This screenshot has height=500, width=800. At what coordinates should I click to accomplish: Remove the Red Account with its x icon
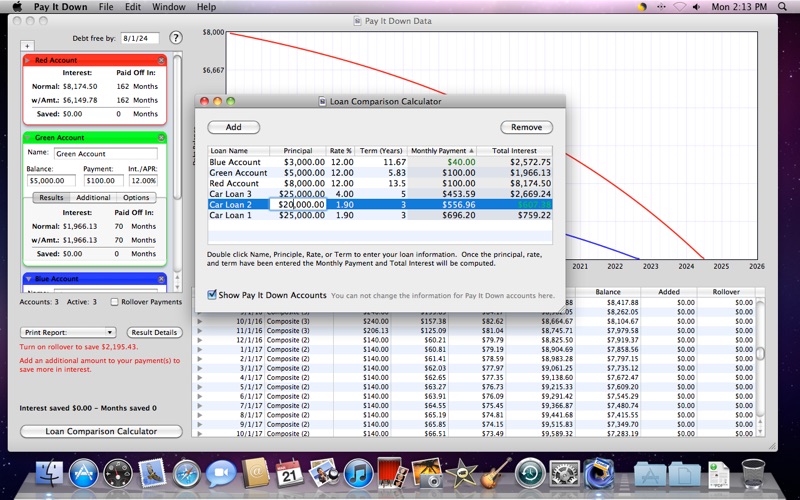click(x=161, y=60)
